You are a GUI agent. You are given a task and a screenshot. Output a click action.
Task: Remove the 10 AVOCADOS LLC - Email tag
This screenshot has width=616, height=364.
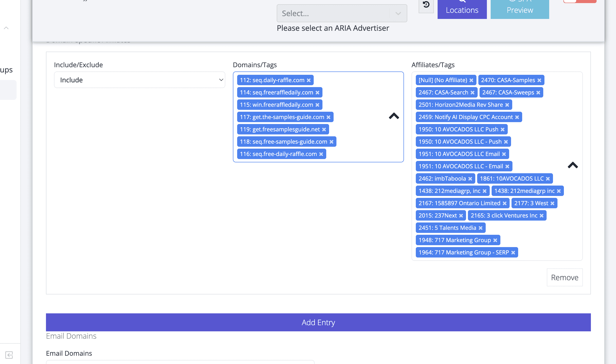507,166
